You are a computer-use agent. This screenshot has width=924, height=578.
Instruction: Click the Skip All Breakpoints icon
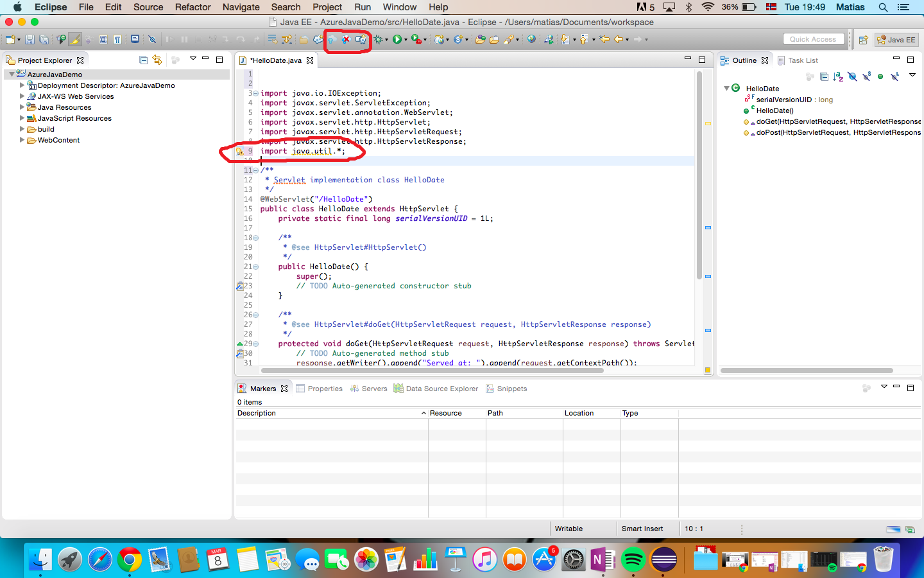[x=153, y=39]
